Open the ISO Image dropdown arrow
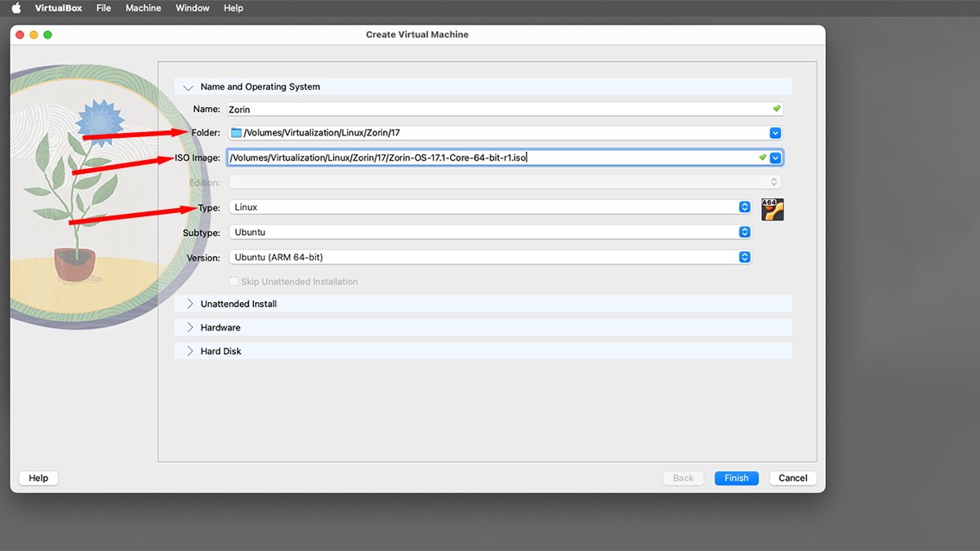Image resolution: width=980 pixels, height=551 pixels. click(776, 158)
